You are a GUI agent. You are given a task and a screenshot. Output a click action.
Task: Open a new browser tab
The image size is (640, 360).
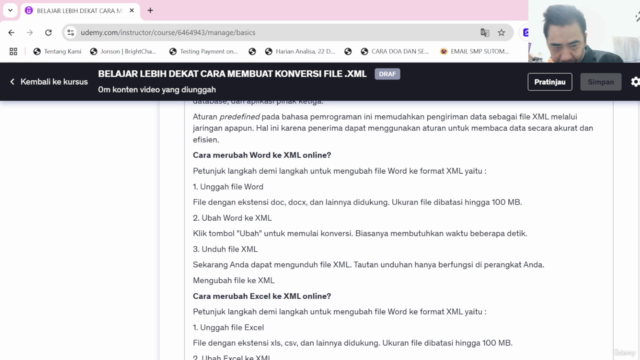coord(150,11)
